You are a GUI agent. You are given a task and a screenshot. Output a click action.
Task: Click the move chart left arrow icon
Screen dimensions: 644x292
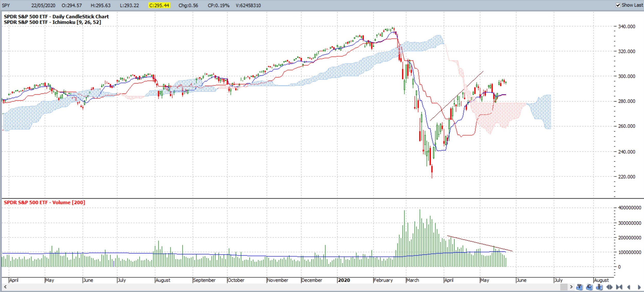point(629,287)
